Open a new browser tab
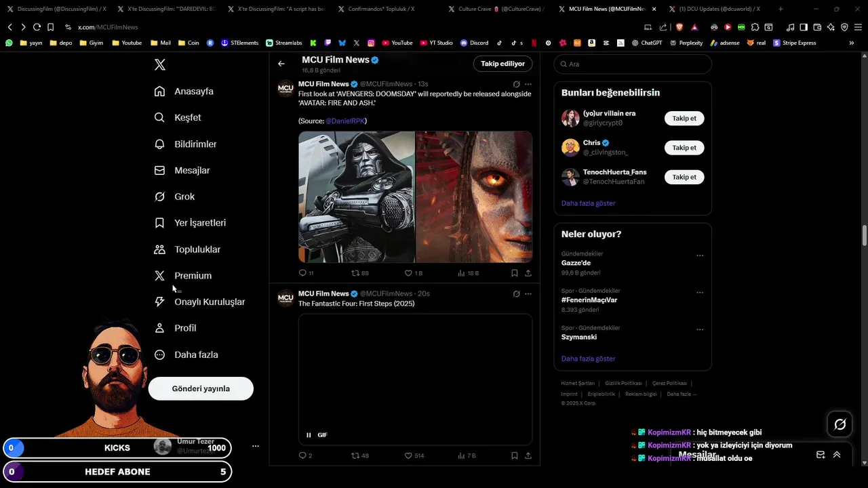 point(781,9)
